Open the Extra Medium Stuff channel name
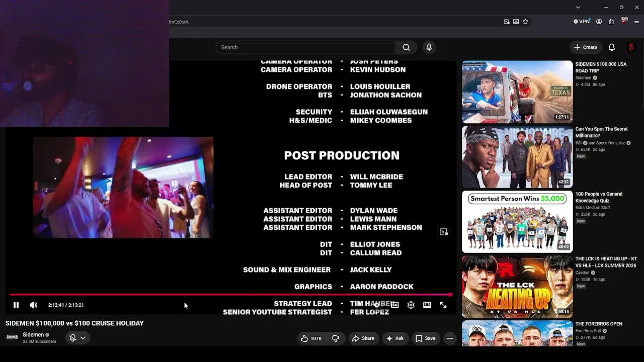The width and height of the screenshot is (644, 362). point(593,208)
